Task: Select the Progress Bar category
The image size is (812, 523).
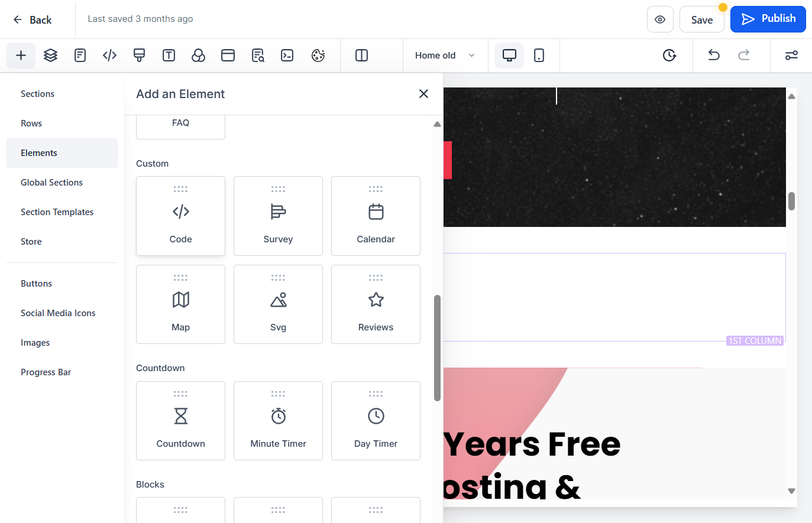Action: (x=62, y=372)
